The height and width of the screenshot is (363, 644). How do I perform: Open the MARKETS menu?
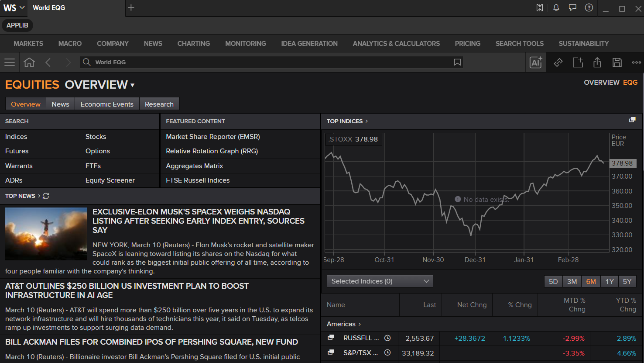(x=28, y=44)
